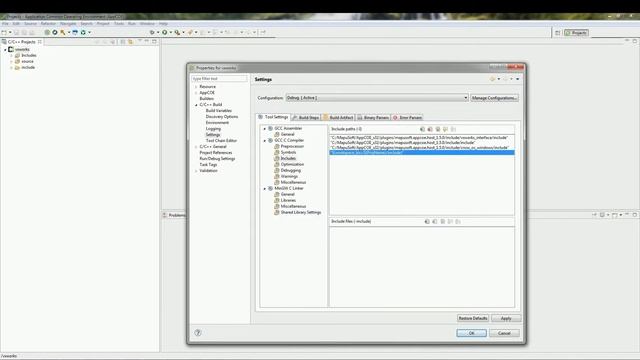Click Link with Editor icon in Projects view
640x360 pixels.
pyautogui.click(x=131, y=42)
